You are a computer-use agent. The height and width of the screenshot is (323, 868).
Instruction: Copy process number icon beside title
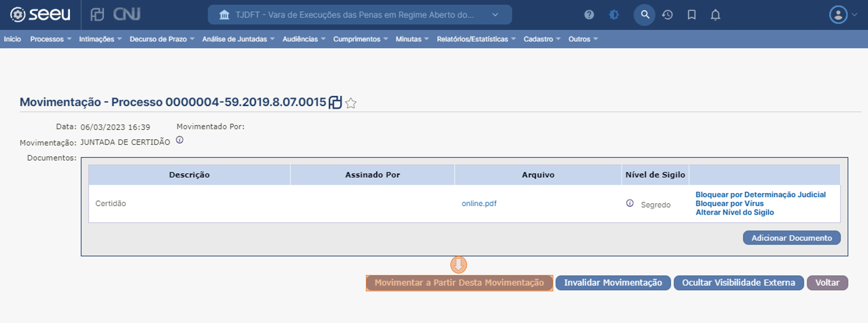[x=335, y=102]
